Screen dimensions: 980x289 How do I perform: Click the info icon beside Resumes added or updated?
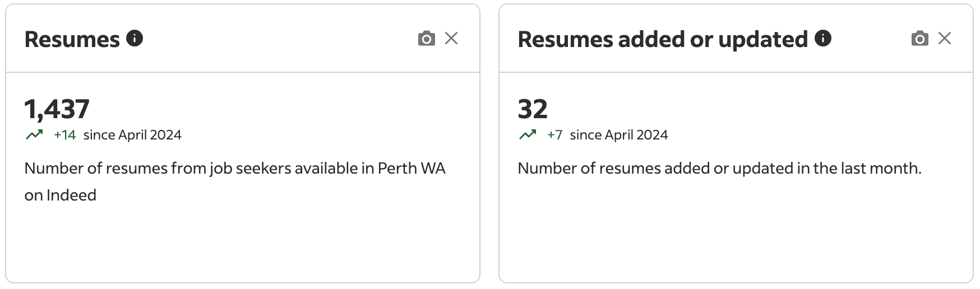pyautogui.click(x=822, y=39)
